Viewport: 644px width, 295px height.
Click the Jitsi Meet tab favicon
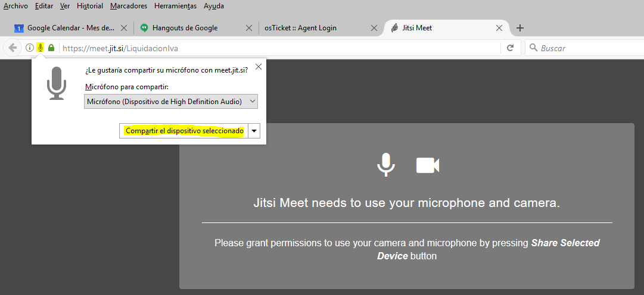click(x=394, y=28)
